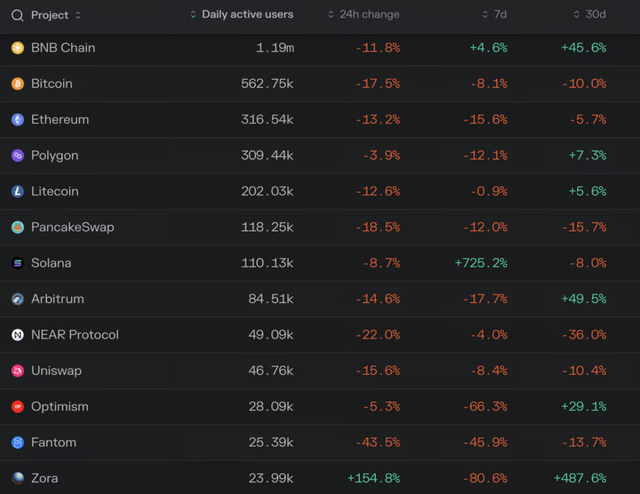Open the NEAR Protocol project link
The height and width of the screenshot is (494, 640).
[x=75, y=335]
